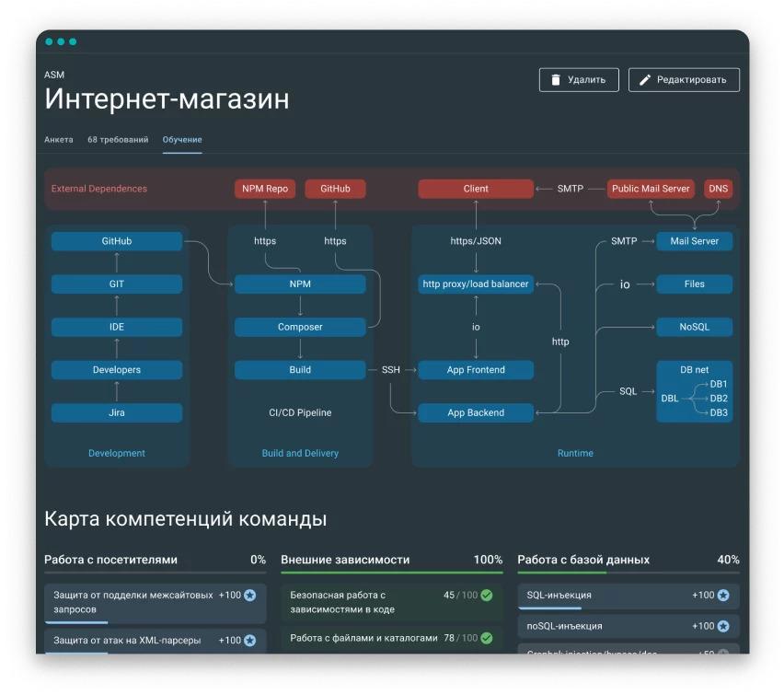Click star icon next to SQL-инъекция
This screenshot has width=784, height=695.
[723, 595]
